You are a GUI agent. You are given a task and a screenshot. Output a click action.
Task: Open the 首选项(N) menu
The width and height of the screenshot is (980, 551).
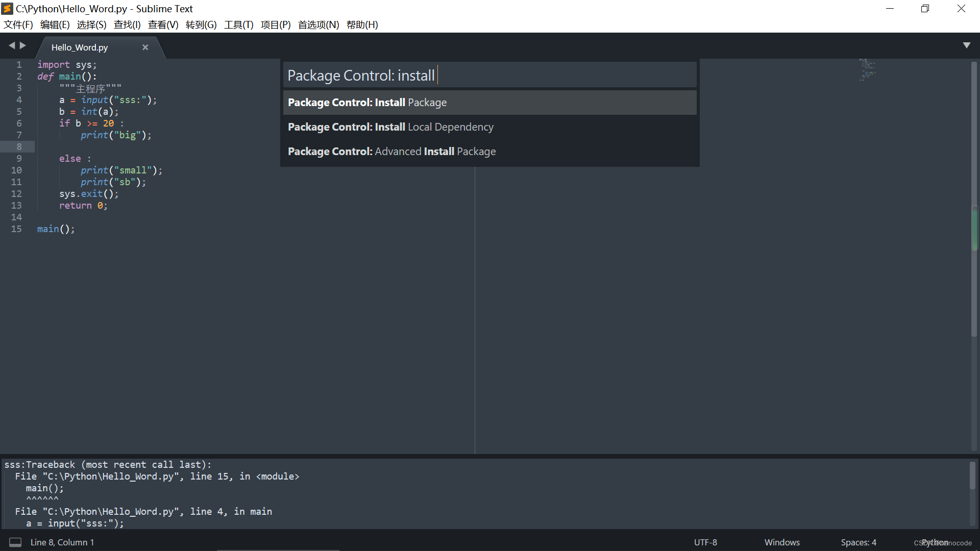pyautogui.click(x=318, y=24)
